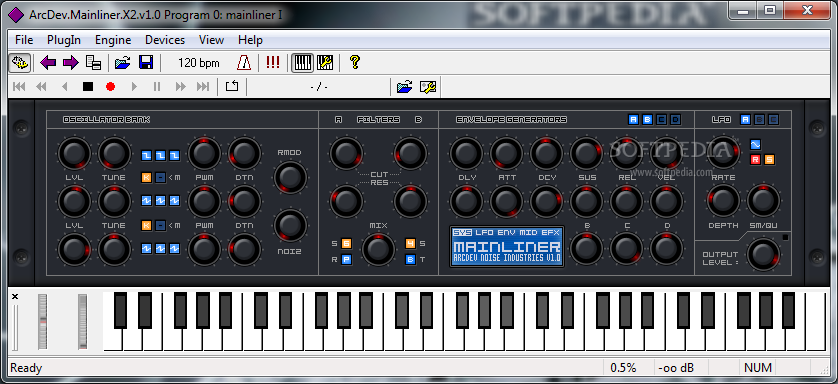The width and height of the screenshot is (838, 384).
Task: Click the skip to end button
Action: 203,87
